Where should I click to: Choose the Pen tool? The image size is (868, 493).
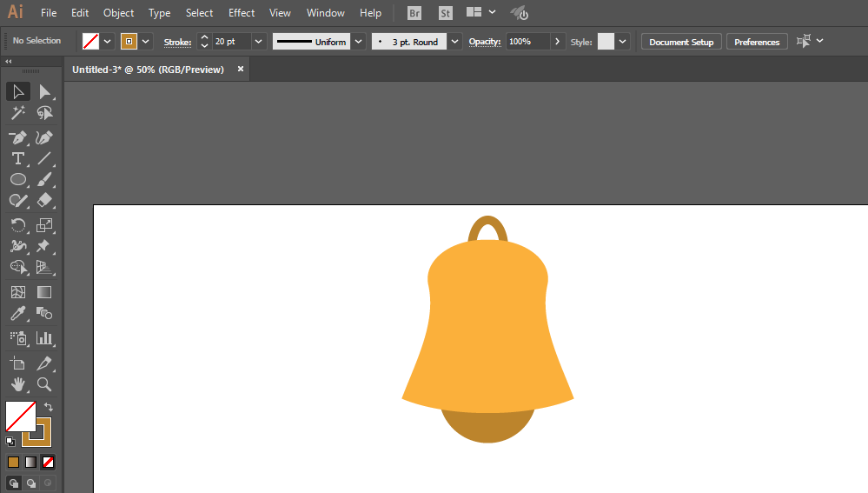[x=17, y=137]
